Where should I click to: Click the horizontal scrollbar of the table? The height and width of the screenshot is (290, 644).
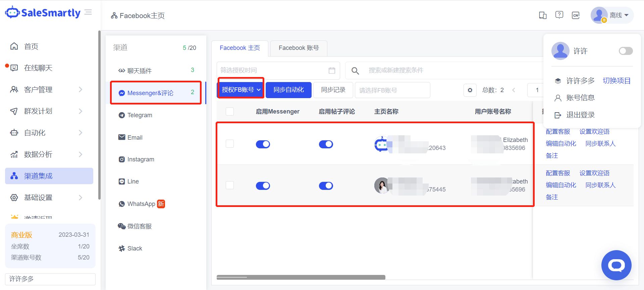pyautogui.click(x=301, y=277)
